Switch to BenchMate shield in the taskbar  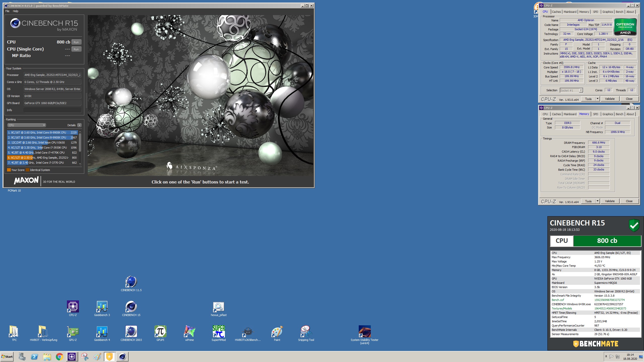pyautogui.click(x=109, y=356)
